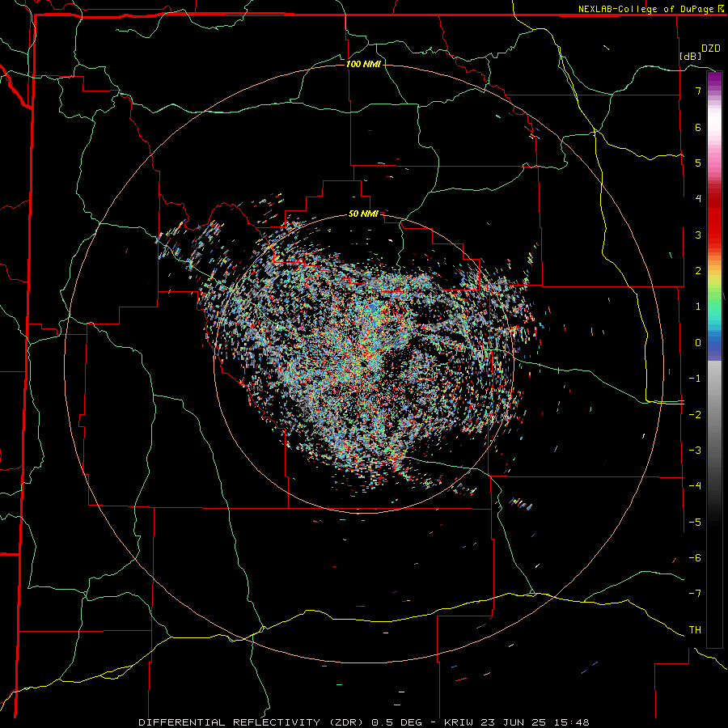Image resolution: width=728 pixels, height=728 pixels.
Task: Click legend value -6 on the scale
Action: 695,558
